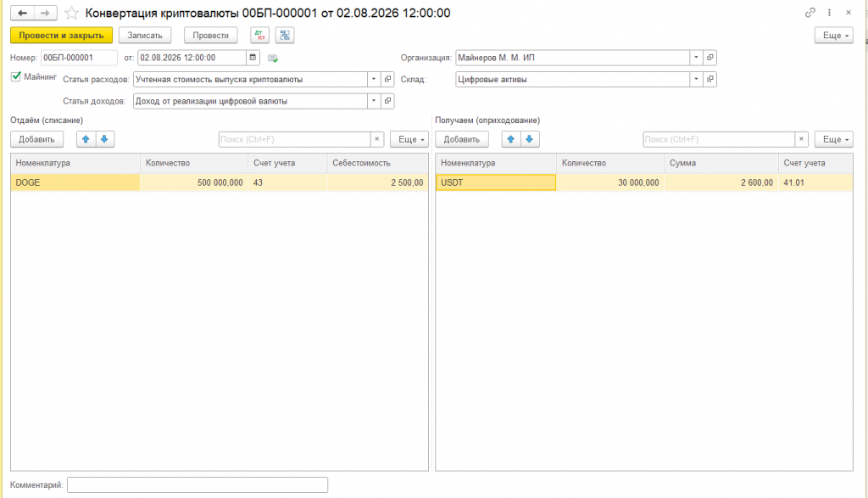Show Дт/Кт postings of the document

pyautogui.click(x=259, y=35)
